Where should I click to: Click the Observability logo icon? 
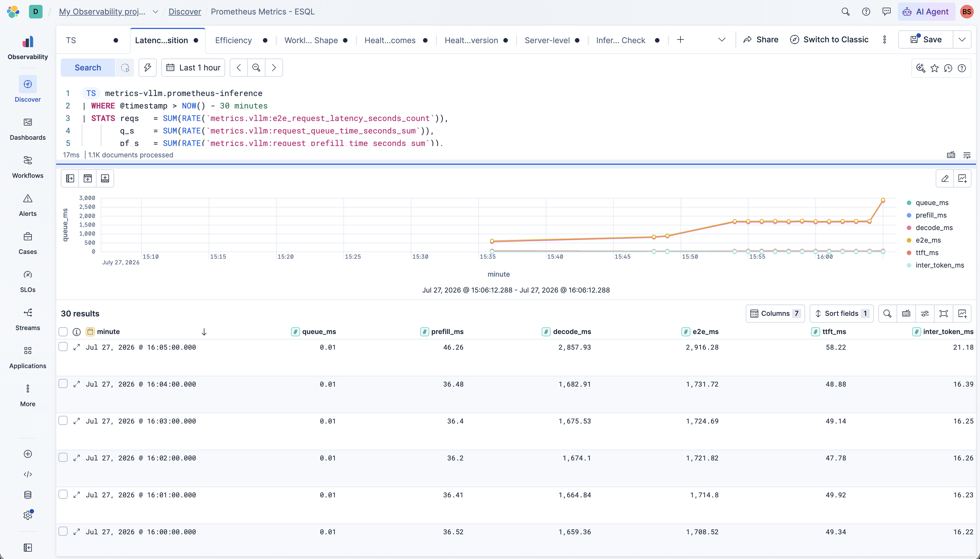pyautogui.click(x=28, y=41)
